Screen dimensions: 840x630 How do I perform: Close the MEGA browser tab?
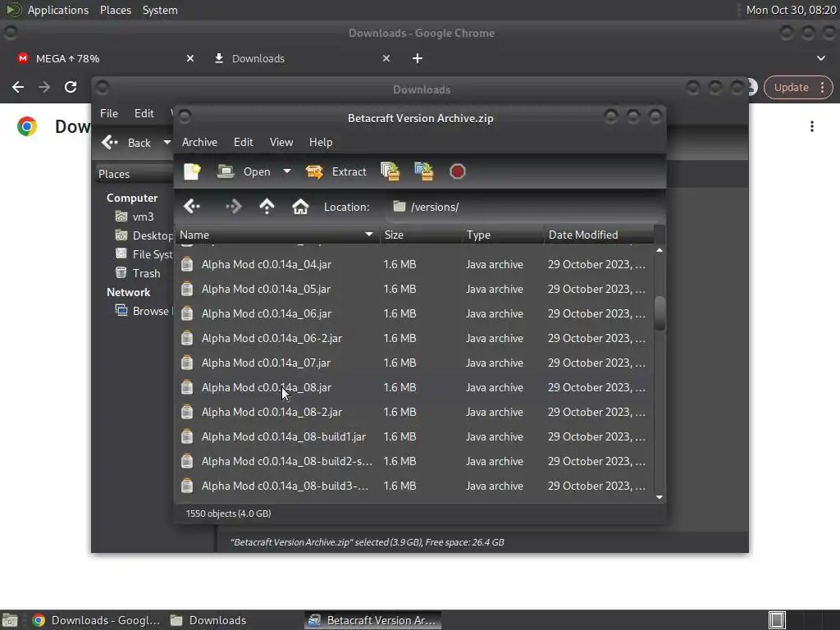(x=190, y=58)
